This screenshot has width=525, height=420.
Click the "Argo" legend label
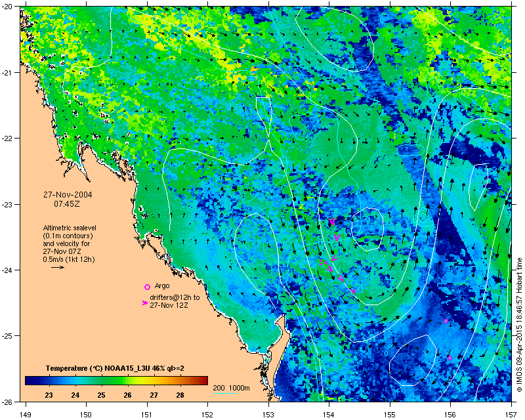(x=162, y=286)
